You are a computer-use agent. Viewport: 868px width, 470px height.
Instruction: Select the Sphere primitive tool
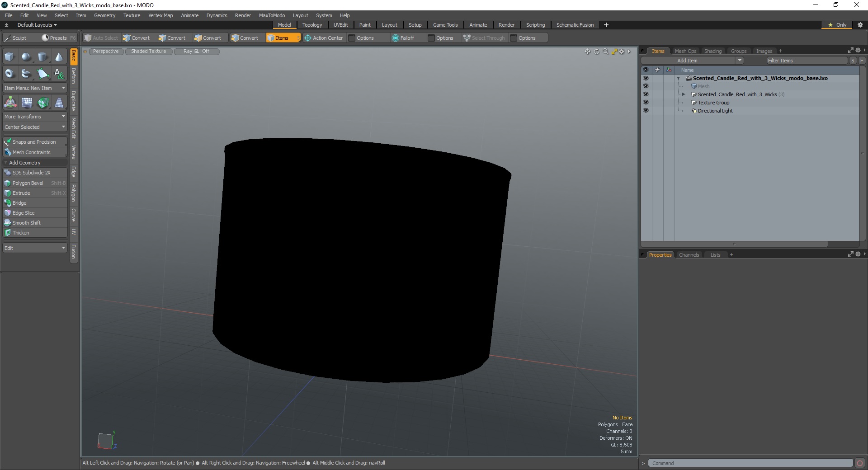click(x=26, y=57)
